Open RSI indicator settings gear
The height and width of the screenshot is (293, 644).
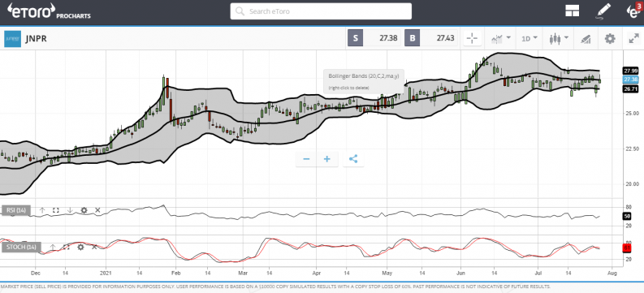pyautogui.click(x=84, y=210)
